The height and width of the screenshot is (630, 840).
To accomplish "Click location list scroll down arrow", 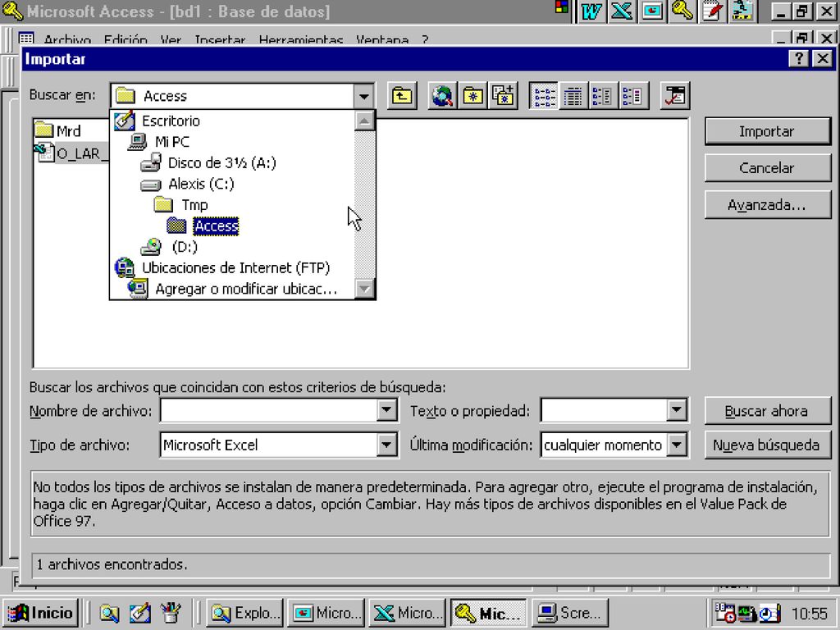I will (364, 289).
